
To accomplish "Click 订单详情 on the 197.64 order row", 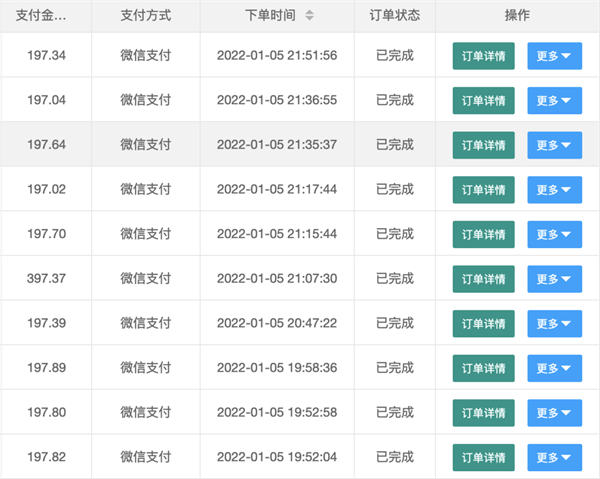I will point(483,145).
